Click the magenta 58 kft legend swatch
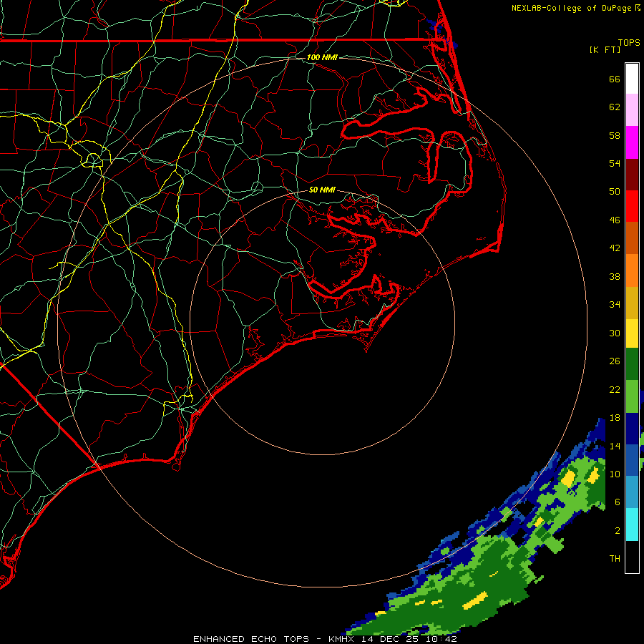Image resolution: width=644 pixels, height=644 pixels. pyautogui.click(x=632, y=142)
